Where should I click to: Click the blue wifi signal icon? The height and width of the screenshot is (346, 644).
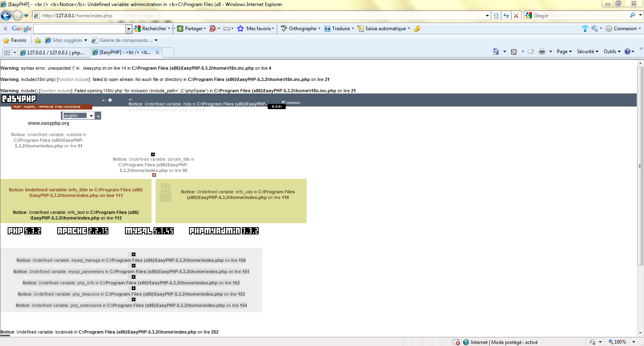click(585, 29)
